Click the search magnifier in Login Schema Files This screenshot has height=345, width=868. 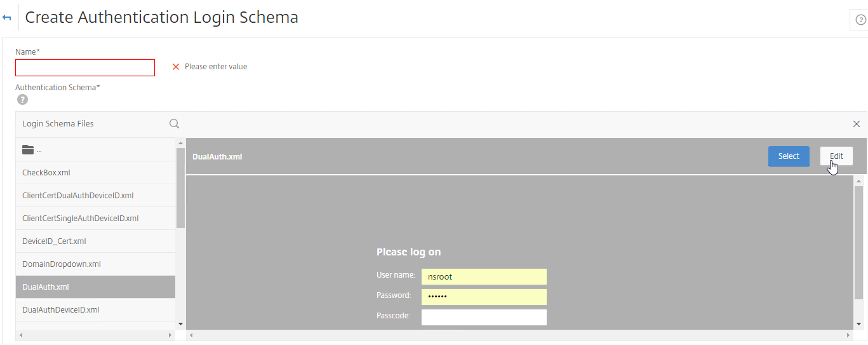pyautogui.click(x=174, y=124)
